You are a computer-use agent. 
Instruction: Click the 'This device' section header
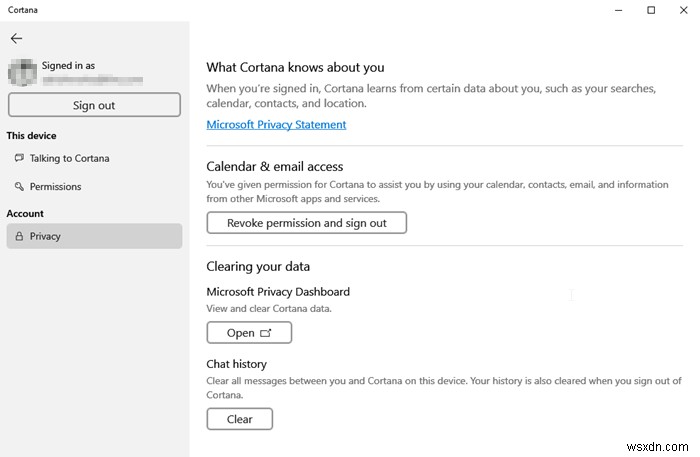[x=31, y=135]
